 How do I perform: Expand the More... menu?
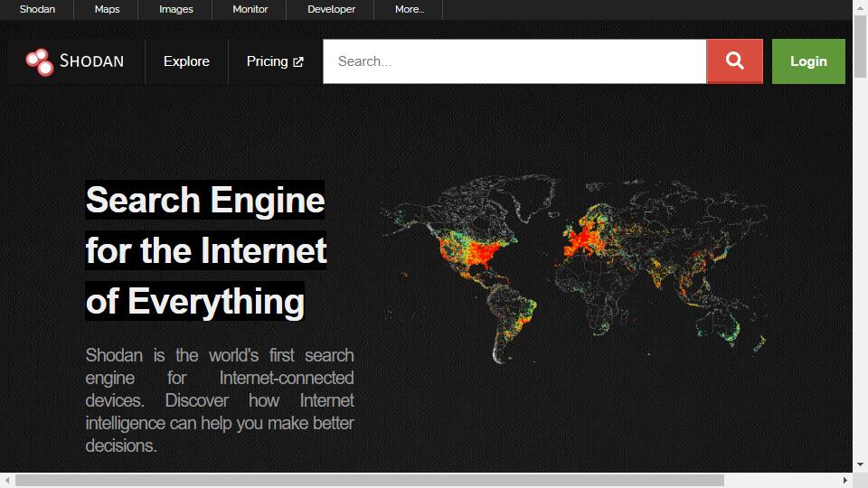[x=410, y=9]
